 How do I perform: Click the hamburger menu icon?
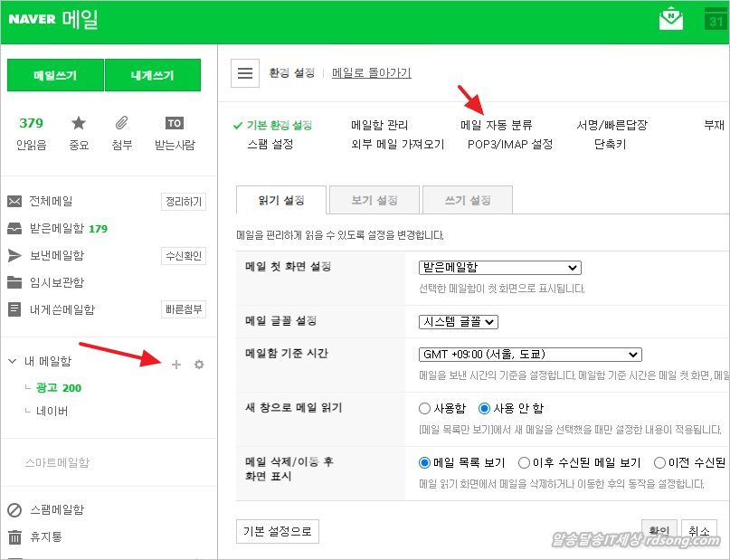pos(244,73)
